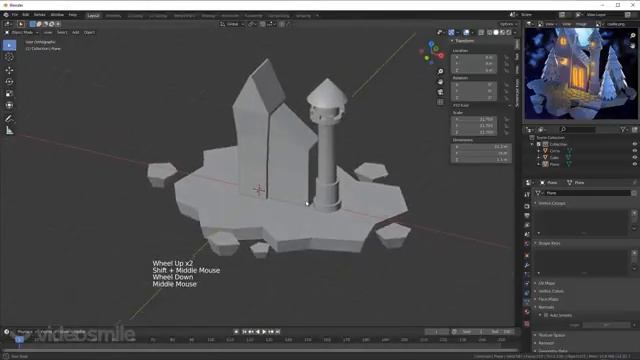The image size is (640, 360).
Task: Click the outliner filter funnel icon
Action: click(x=623, y=129)
